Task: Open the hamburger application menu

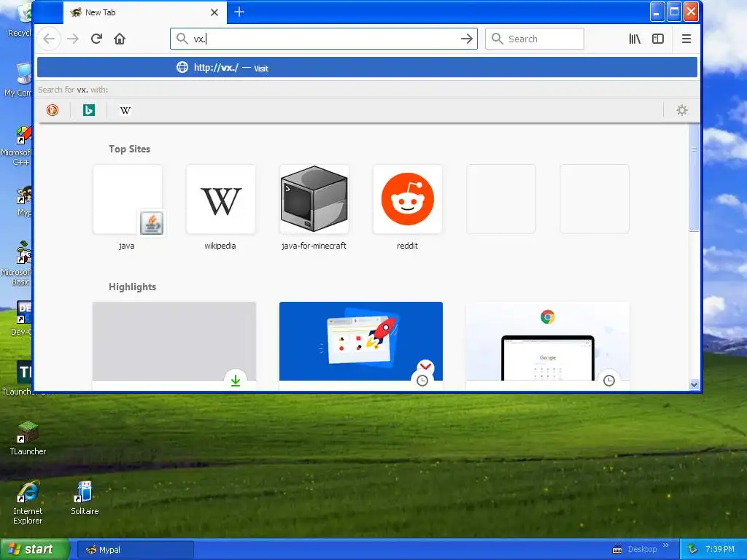Action: (x=686, y=39)
